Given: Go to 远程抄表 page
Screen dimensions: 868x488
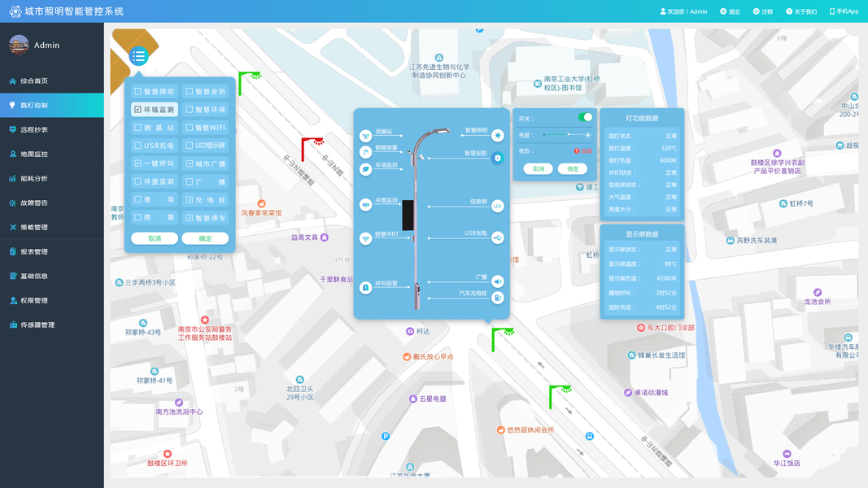Looking at the screenshot, I should (52, 129).
